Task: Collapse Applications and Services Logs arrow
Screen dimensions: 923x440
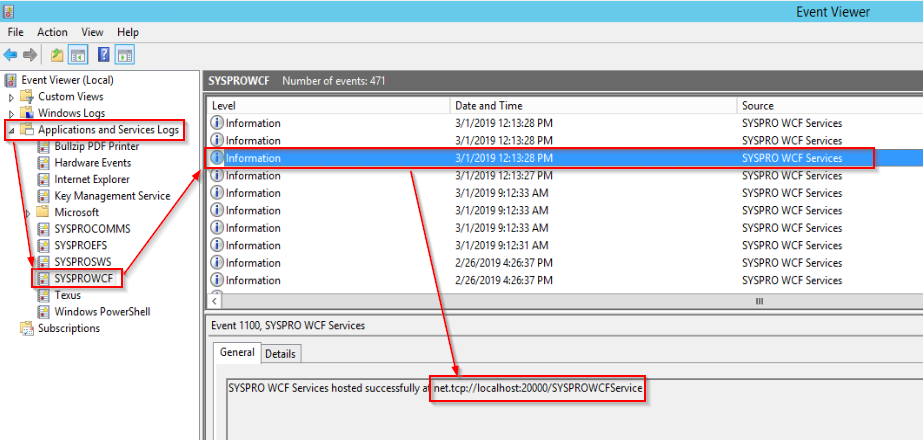Action: pos(11,130)
